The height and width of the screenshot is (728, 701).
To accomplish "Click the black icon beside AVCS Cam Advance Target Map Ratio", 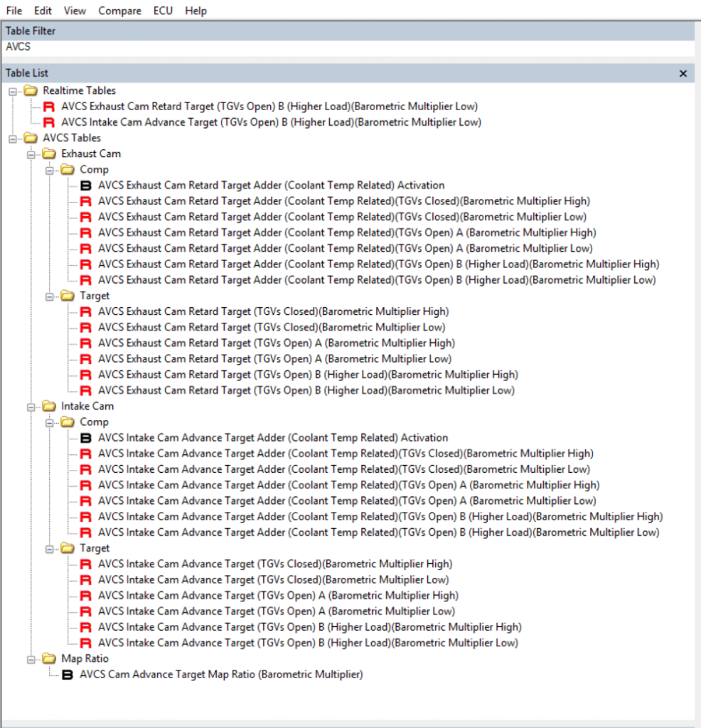I will coord(68,675).
